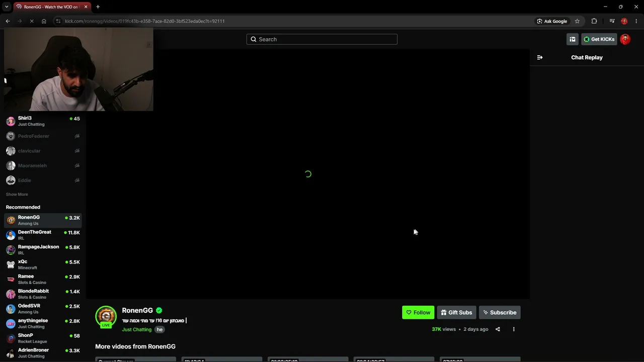
Task: Click the 'he' language tag
Action: 159,329
